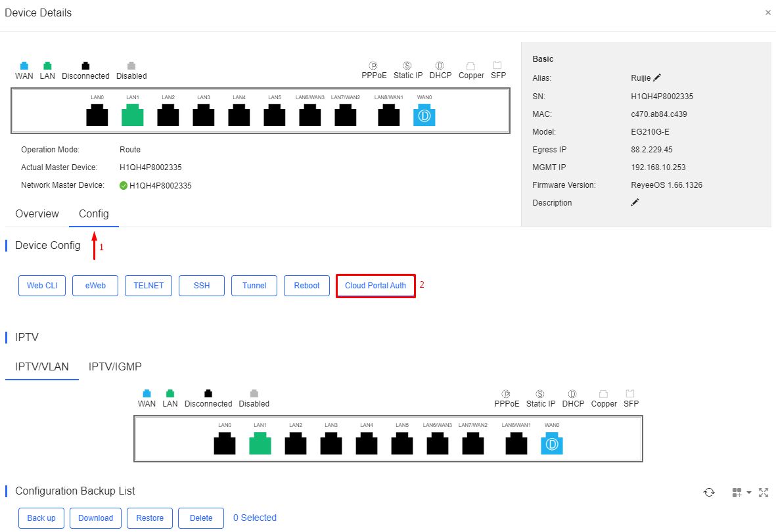
Task: Select the blue WAN0 port in top panel
Action: click(424, 115)
